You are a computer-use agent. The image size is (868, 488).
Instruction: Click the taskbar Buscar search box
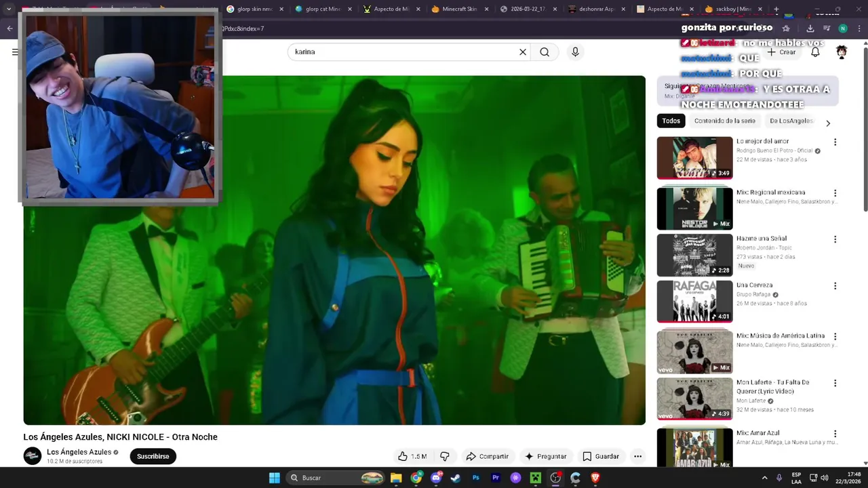[336, 478]
